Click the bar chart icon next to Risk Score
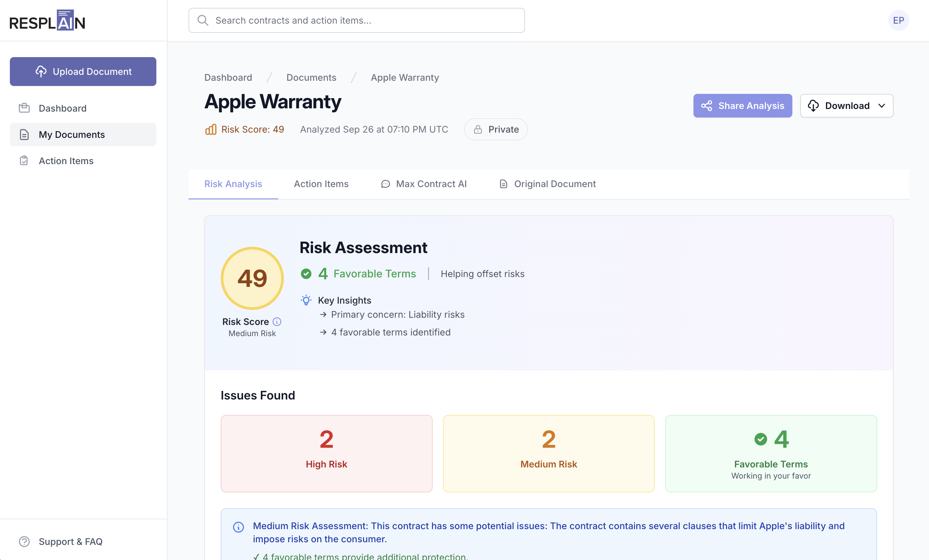 (x=211, y=129)
